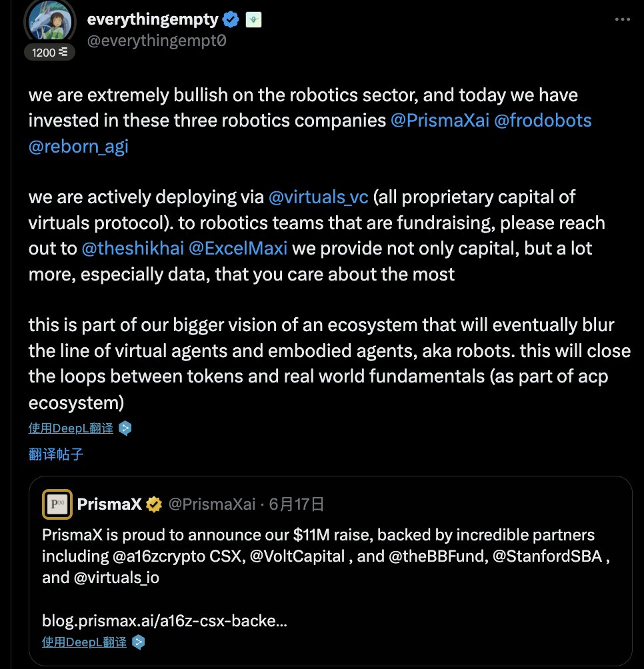Open the @theshikhai mention link

(133, 249)
